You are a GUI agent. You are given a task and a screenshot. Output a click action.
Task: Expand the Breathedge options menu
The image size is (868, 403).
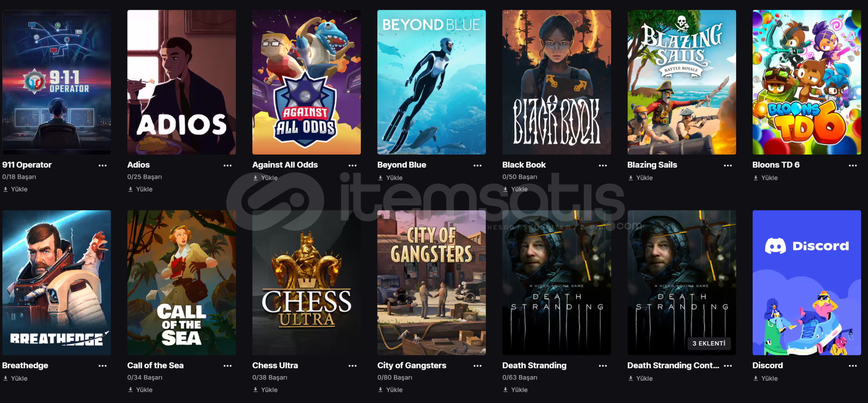point(103,366)
